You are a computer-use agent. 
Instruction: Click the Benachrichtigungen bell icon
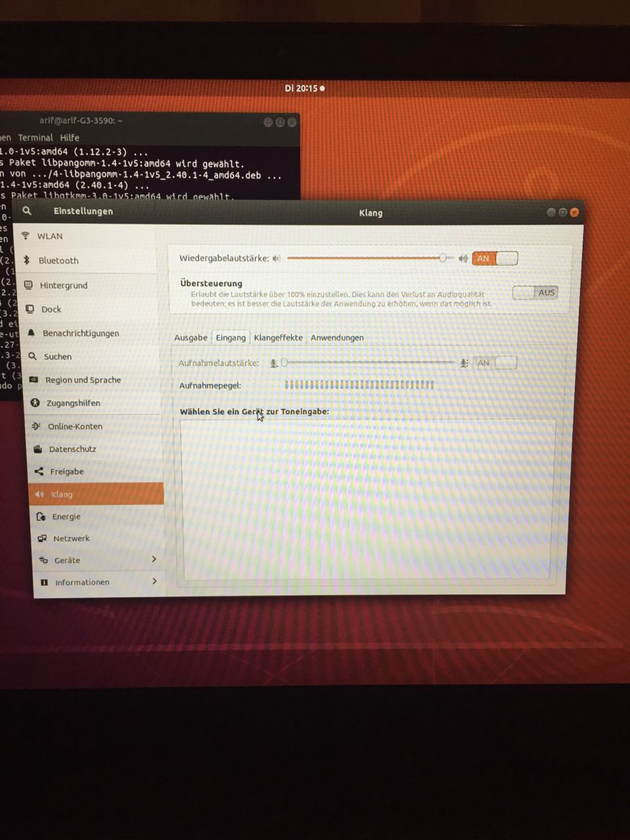pyautogui.click(x=31, y=333)
